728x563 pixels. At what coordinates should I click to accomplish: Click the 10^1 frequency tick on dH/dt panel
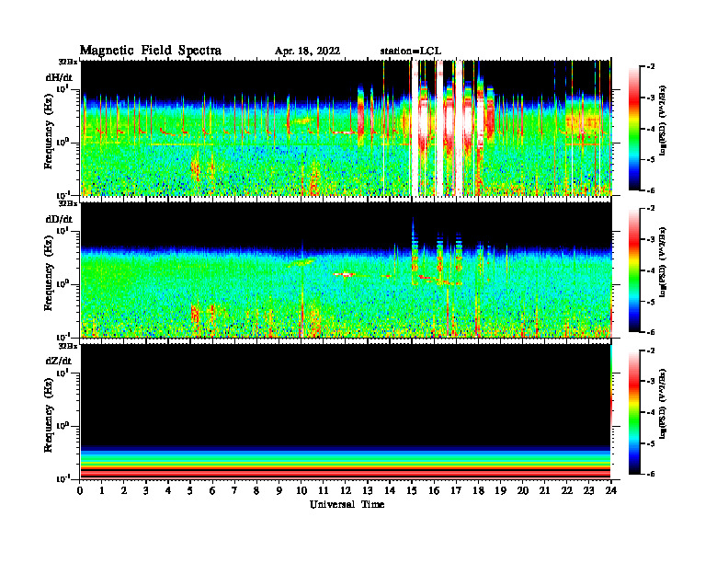click(63, 88)
